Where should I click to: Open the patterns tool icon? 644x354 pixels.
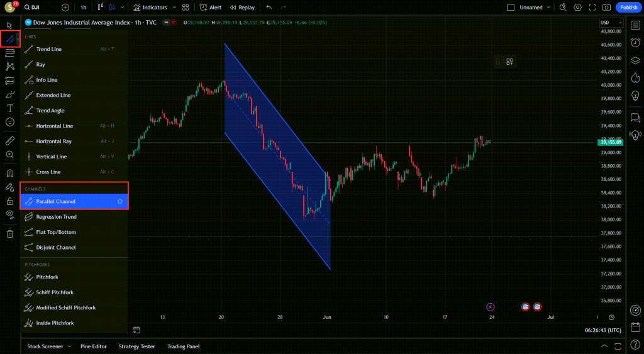(x=10, y=67)
